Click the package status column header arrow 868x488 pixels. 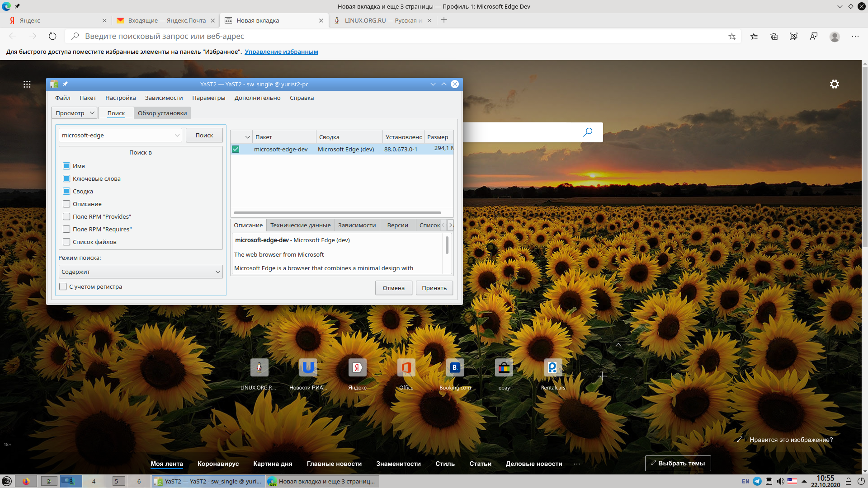tap(248, 137)
